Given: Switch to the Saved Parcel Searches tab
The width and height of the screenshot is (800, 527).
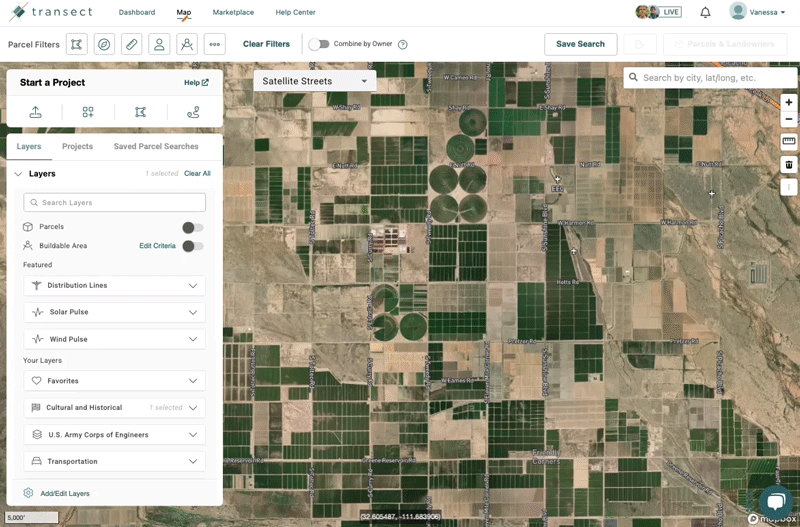Looking at the screenshot, I should 156,146.
